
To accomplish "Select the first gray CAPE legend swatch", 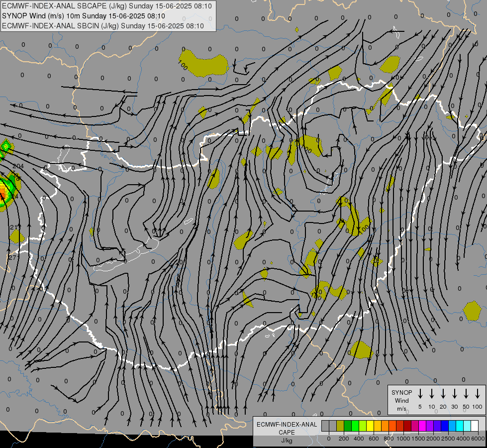I will point(325,426).
